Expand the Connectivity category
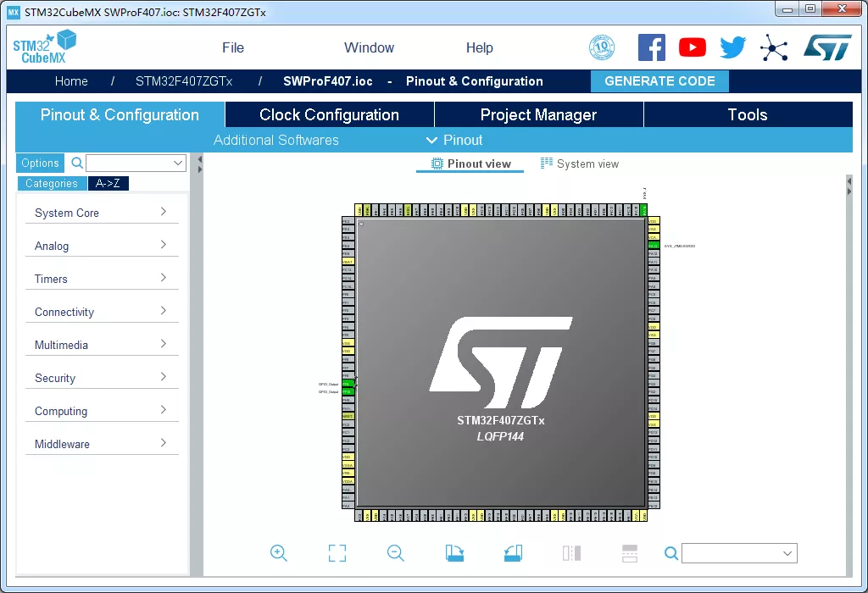868x593 pixels. click(102, 312)
